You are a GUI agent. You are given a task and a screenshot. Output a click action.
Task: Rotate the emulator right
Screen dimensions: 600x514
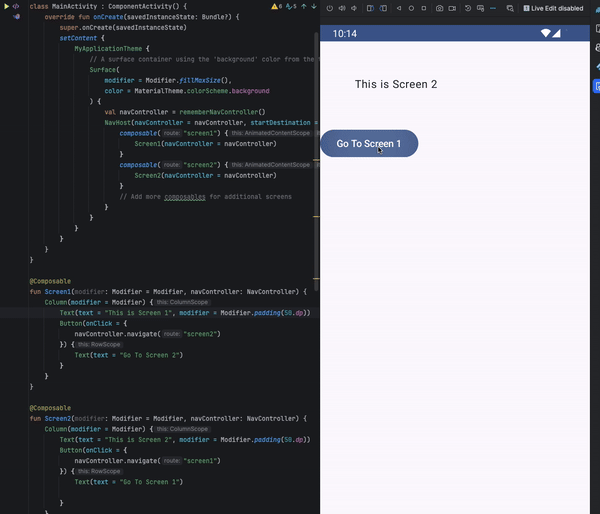coord(383,9)
